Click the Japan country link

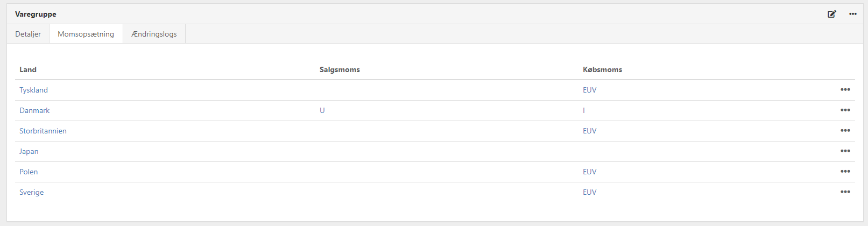point(29,151)
